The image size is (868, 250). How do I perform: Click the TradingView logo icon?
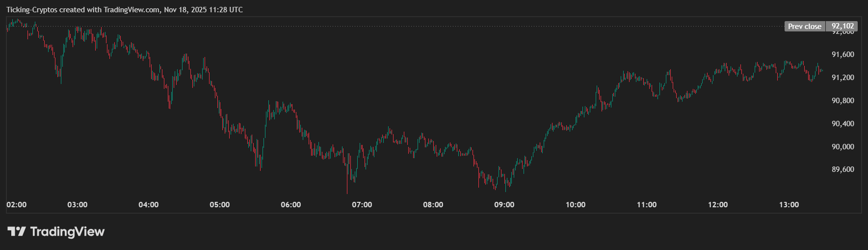click(17, 231)
